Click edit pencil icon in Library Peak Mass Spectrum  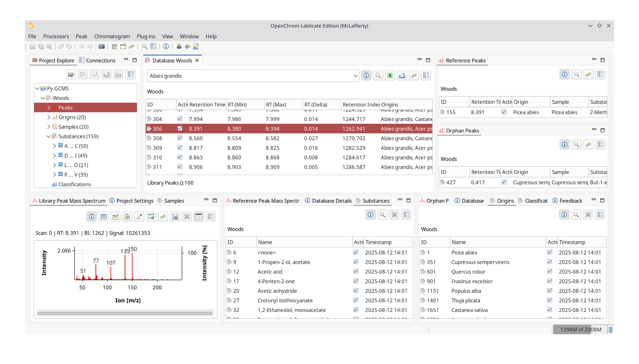pos(115,217)
